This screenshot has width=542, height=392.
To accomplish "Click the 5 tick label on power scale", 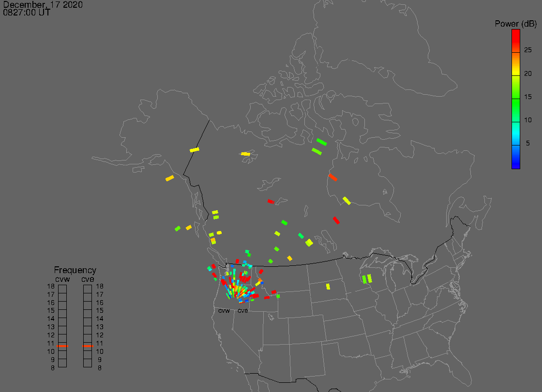I will point(528,143).
